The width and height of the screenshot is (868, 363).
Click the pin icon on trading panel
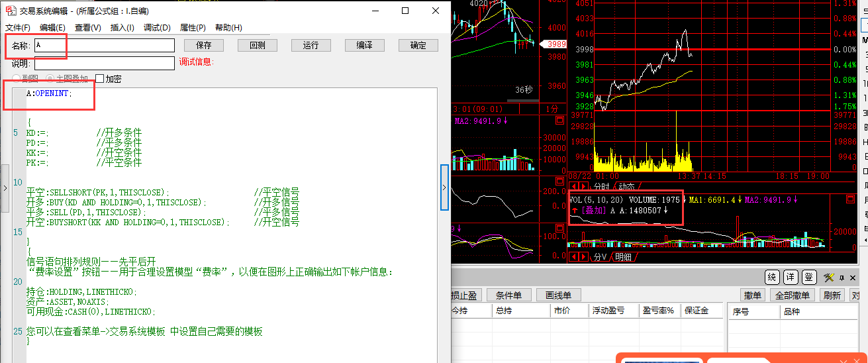[842, 277]
